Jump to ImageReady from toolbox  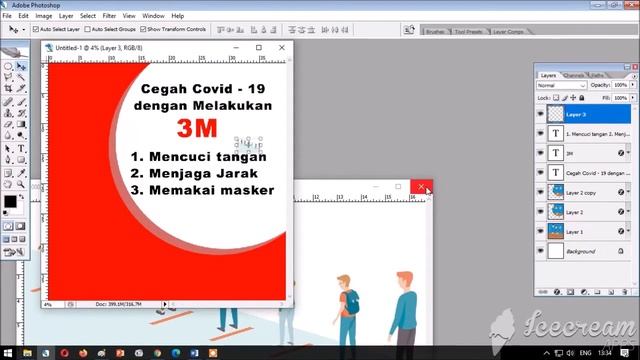tap(14, 253)
